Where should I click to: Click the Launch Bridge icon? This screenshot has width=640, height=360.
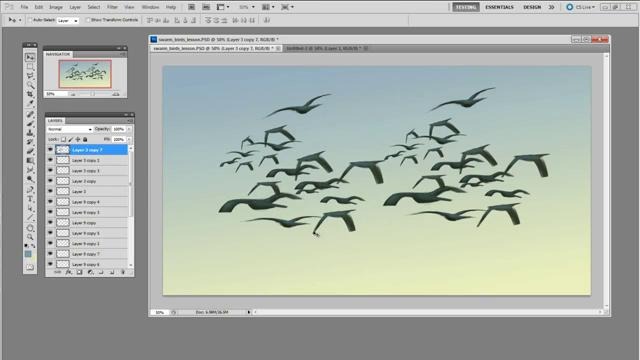[x=191, y=7]
